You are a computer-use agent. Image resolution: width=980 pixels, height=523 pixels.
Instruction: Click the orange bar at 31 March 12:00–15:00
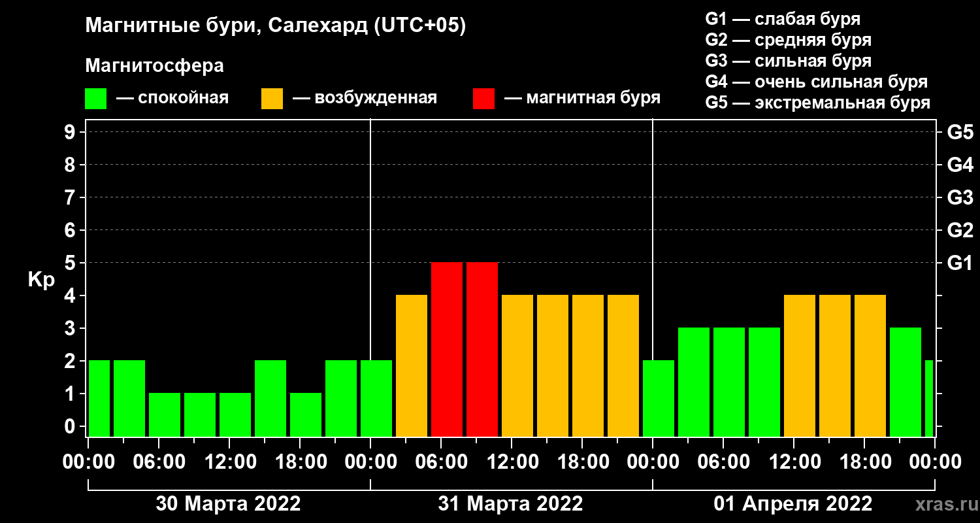517,365
